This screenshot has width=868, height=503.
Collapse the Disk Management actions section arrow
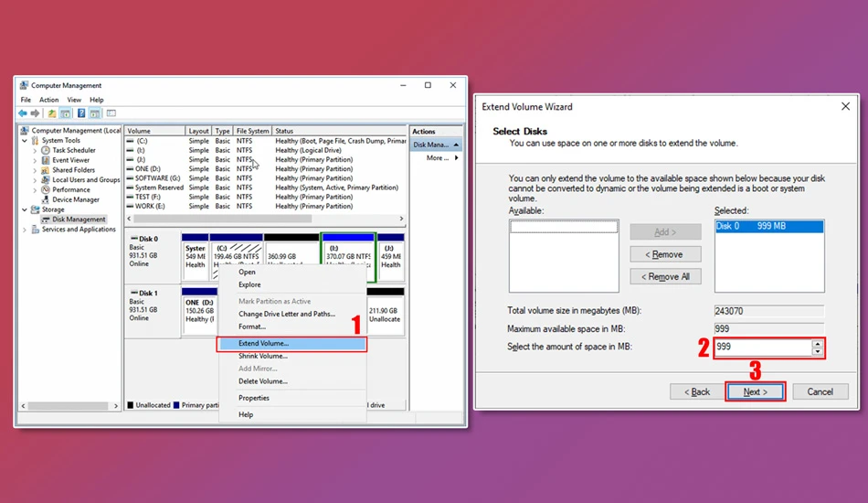tap(456, 144)
